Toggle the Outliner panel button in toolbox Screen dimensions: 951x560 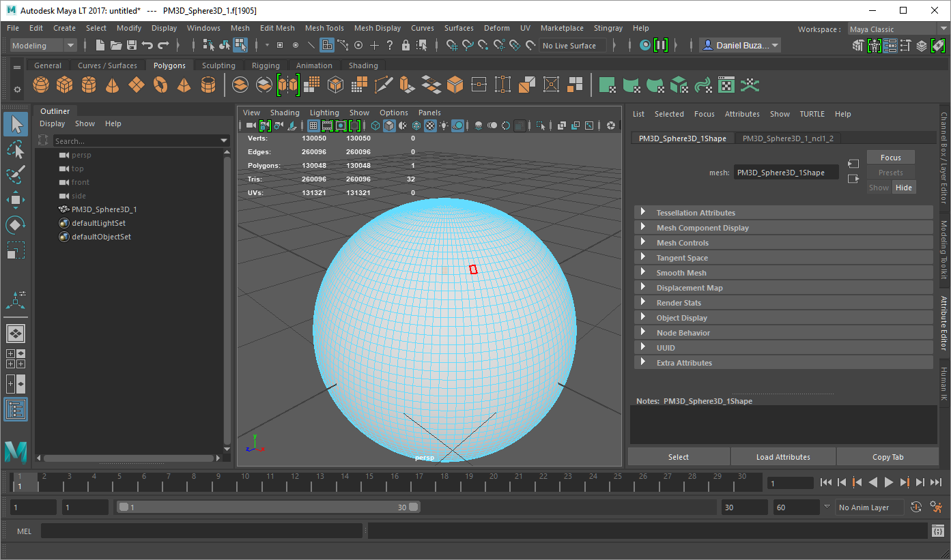pos(16,409)
